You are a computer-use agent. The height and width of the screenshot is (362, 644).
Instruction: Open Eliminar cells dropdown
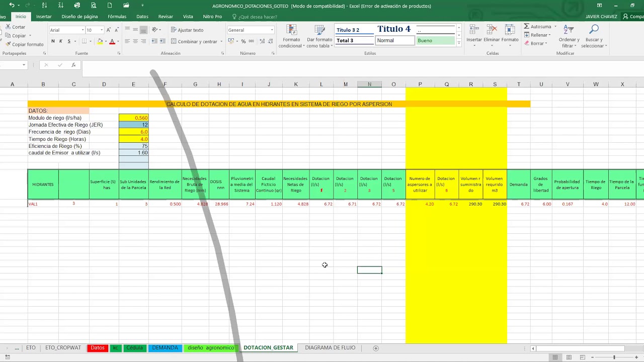click(492, 35)
